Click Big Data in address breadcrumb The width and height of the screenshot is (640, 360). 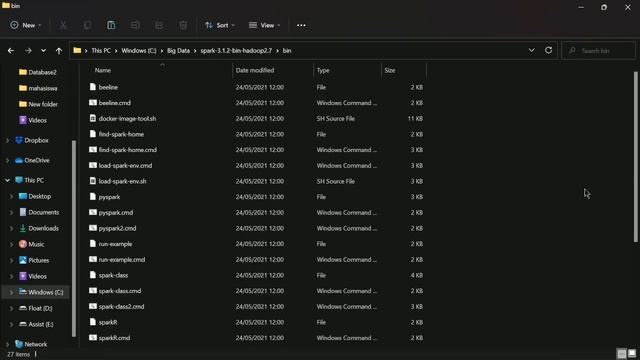click(x=178, y=51)
